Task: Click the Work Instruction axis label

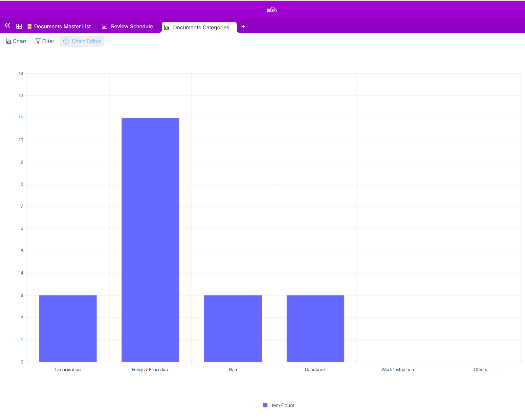Action: (398, 369)
